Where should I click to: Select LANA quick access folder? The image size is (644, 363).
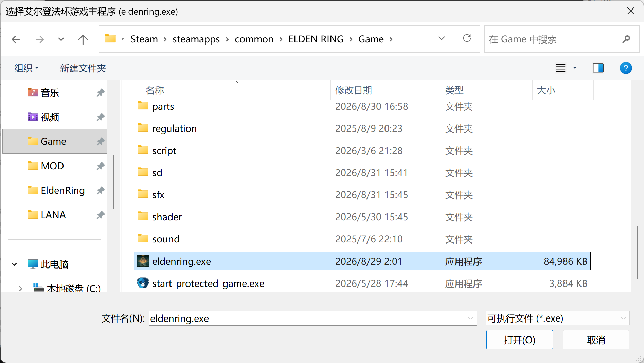point(55,215)
